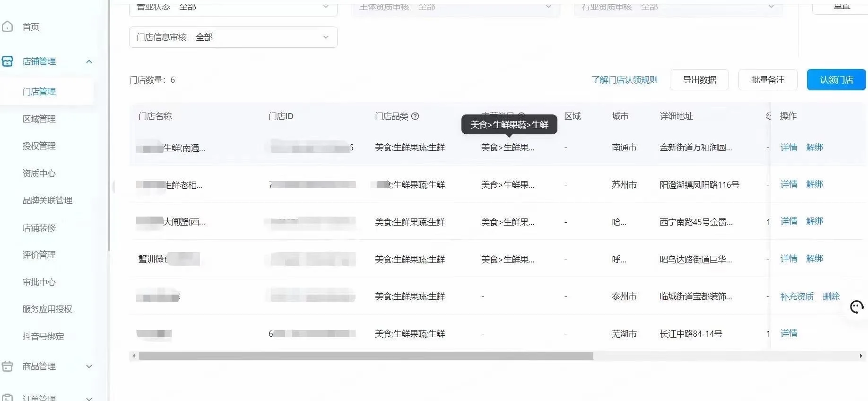The width and height of the screenshot is (868, 401).
Task: Click 解绑 for the 南通市 store row
Action: pos(815,148)
